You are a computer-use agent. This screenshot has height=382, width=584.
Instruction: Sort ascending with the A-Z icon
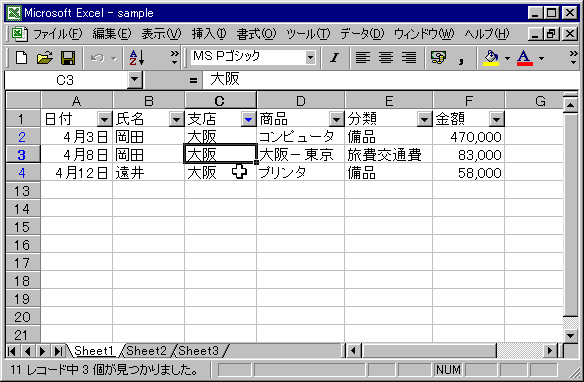(x=137, y=58)
